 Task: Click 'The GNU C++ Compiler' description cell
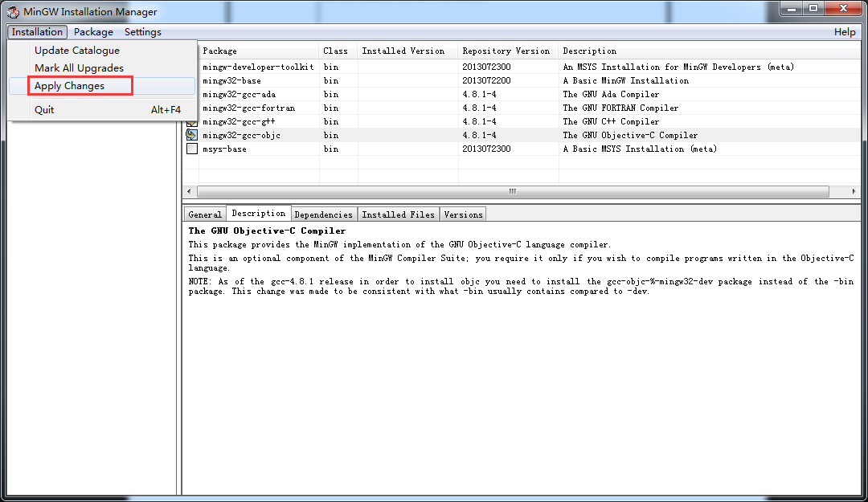coord(611,122)
